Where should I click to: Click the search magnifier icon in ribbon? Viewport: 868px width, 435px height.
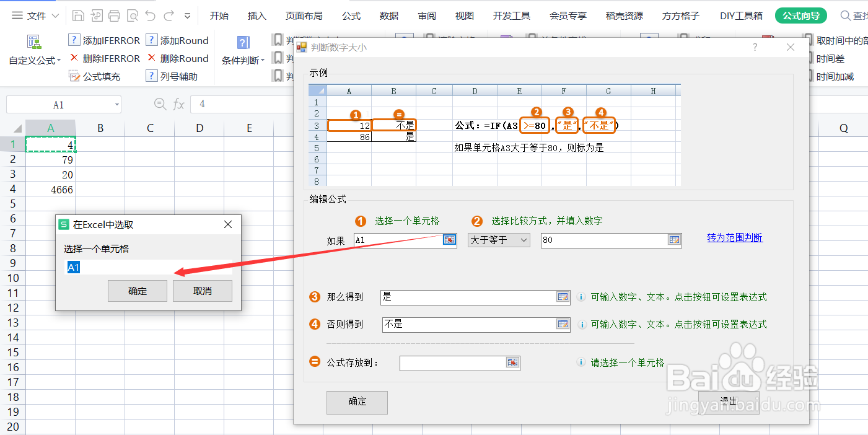(845, 15)
